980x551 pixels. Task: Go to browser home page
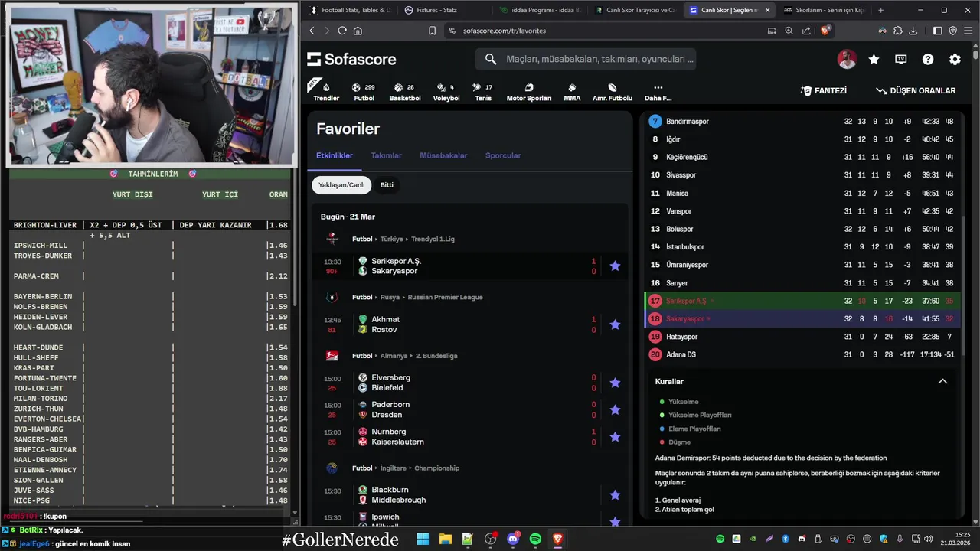click(358, 31)
